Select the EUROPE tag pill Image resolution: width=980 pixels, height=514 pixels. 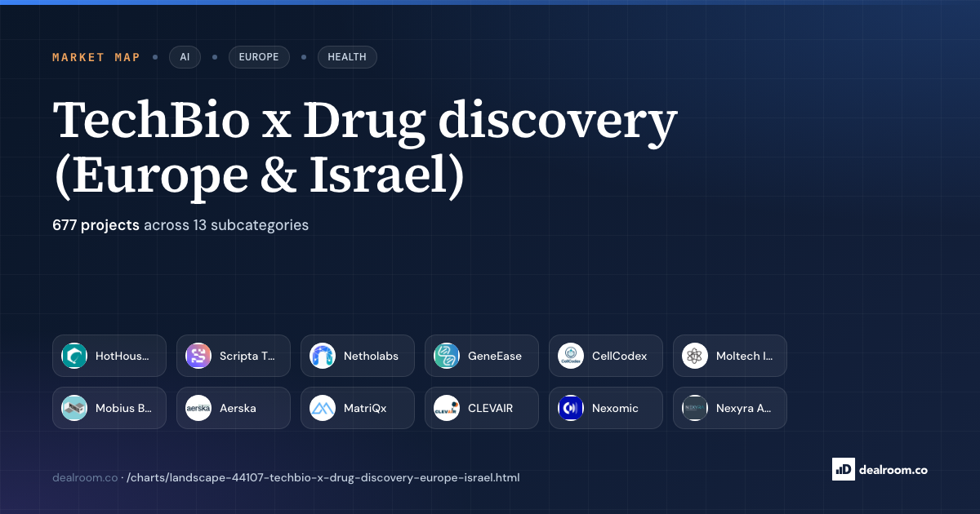pos(259,57)
